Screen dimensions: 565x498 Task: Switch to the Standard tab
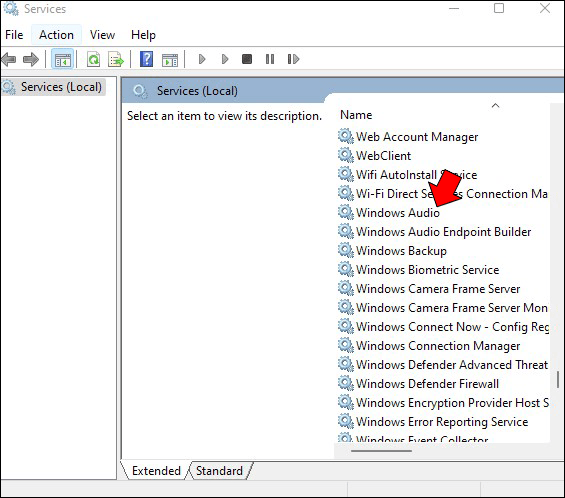coord(219,471)
